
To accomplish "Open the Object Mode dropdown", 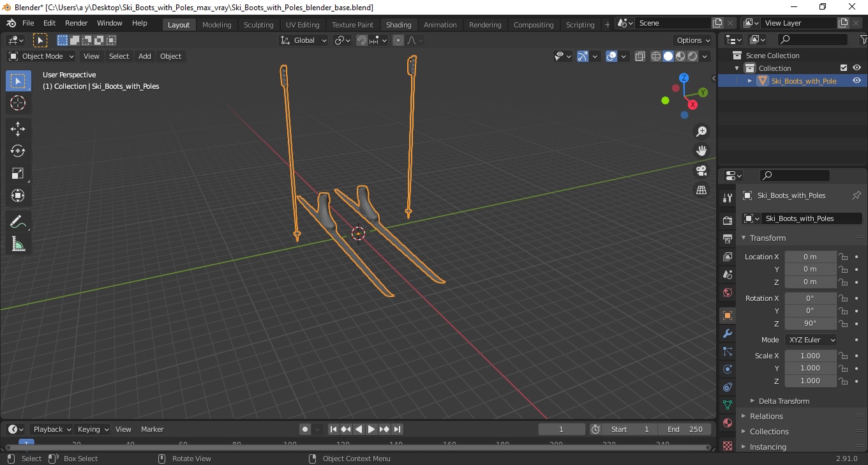I will 41,56.
